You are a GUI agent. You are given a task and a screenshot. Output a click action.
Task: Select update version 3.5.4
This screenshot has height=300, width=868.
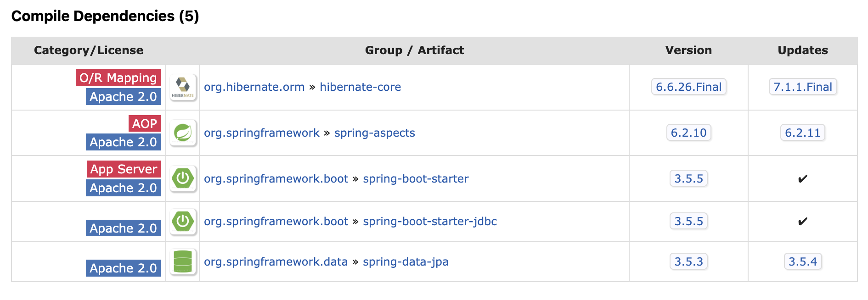click(x=803, y=261)
